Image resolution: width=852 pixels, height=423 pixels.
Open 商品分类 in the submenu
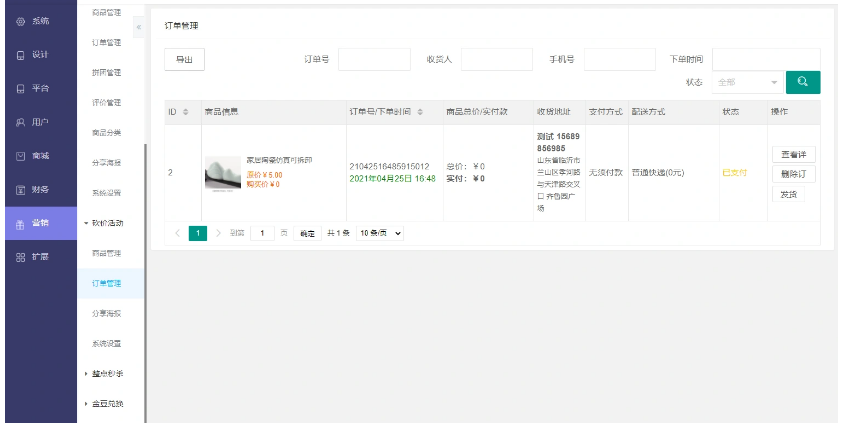pyautogui.click(x=106, y=133)
